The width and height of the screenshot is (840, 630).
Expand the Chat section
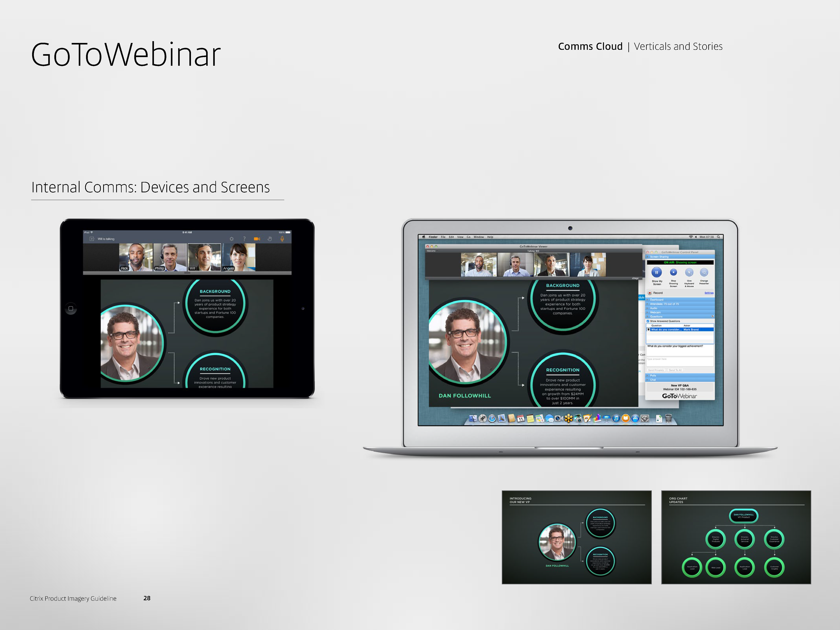[x=680, y=380]
